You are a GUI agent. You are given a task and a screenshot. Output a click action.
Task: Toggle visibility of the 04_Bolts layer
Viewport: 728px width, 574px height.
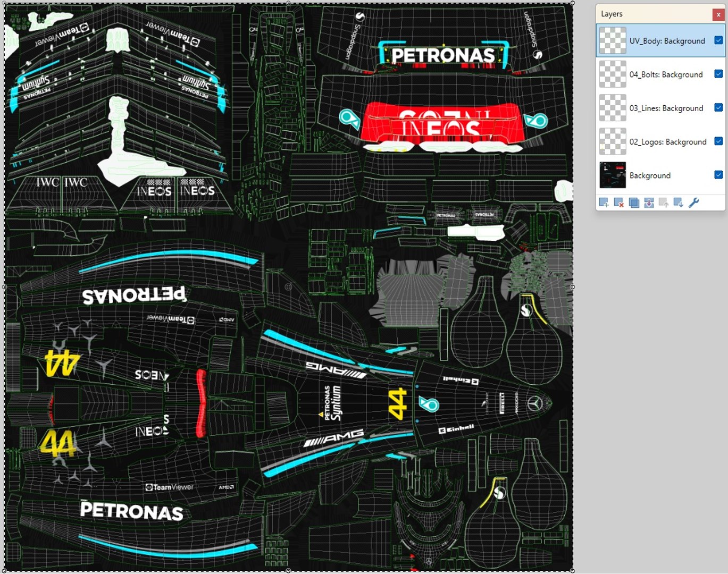[718, 74]
